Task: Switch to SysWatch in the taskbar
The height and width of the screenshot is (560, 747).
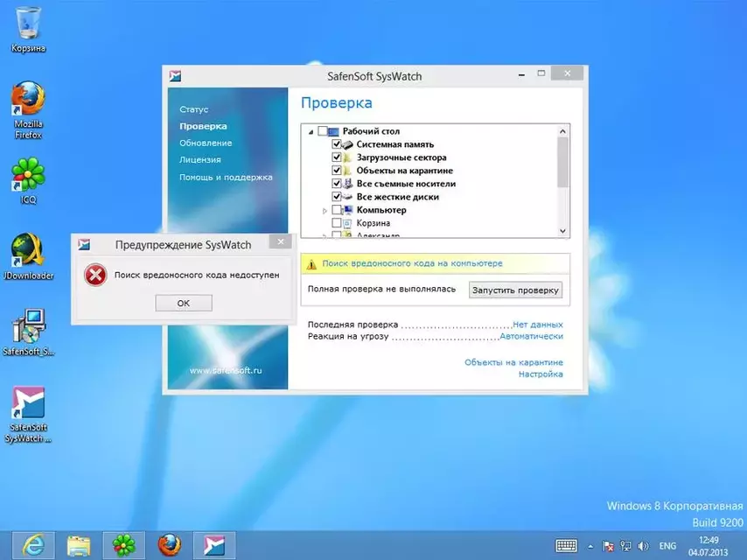Action: pyautogui.click(x=214, y=545)
